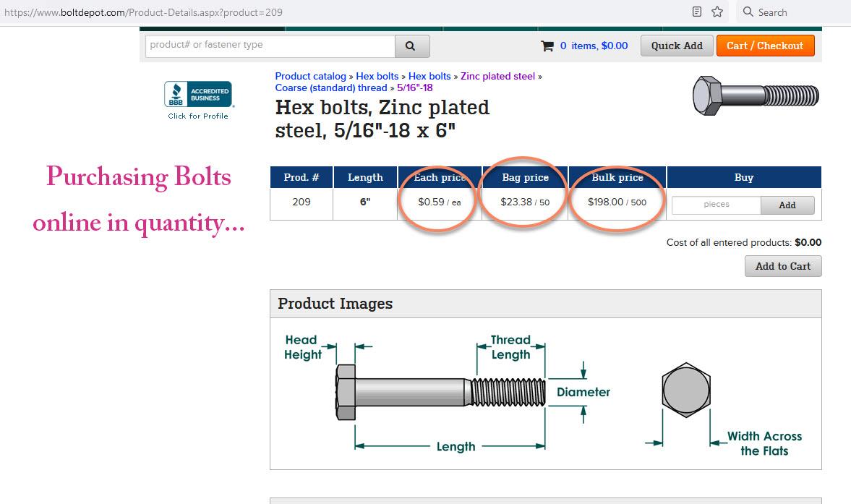Viewport: 851px width, 504px height.
Task: Click the Hex bolts, Zinc plated steel title
Action: [382, 119]
